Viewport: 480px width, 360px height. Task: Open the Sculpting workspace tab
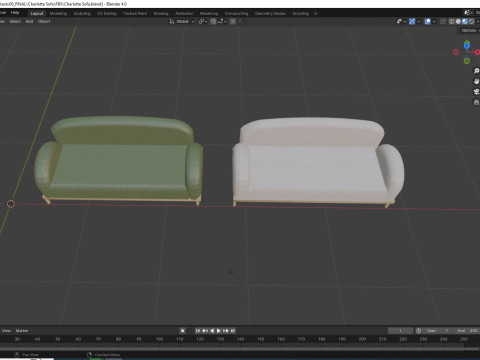tap(82, 13)
